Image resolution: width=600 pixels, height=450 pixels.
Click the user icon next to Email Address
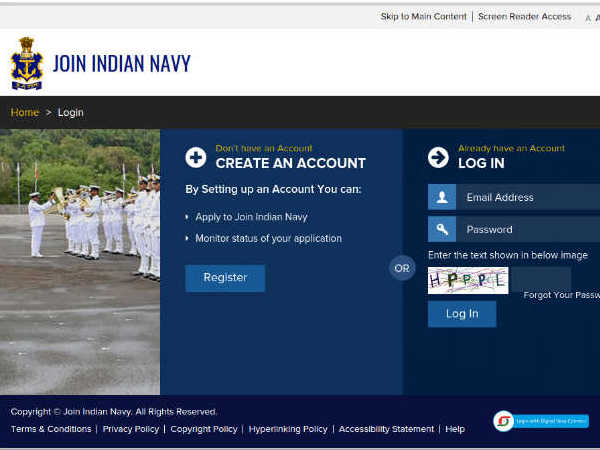[442, 197]
